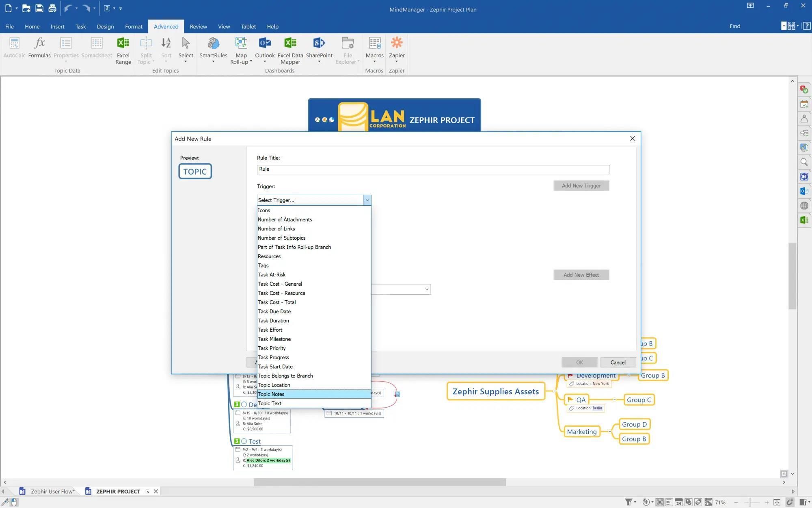
Task: Open the Outlook panel in the right sidebar
Action: (x=804, y=191)
